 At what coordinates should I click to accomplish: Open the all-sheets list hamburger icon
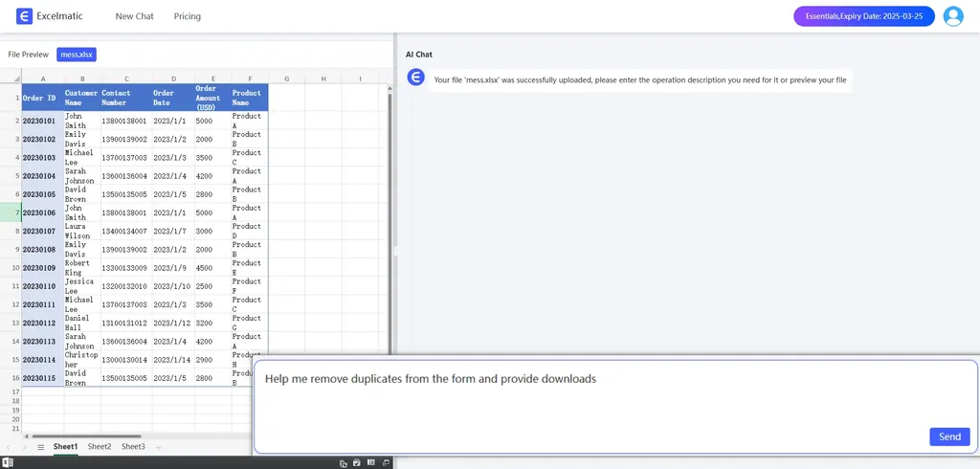click(x=40, y=447)
